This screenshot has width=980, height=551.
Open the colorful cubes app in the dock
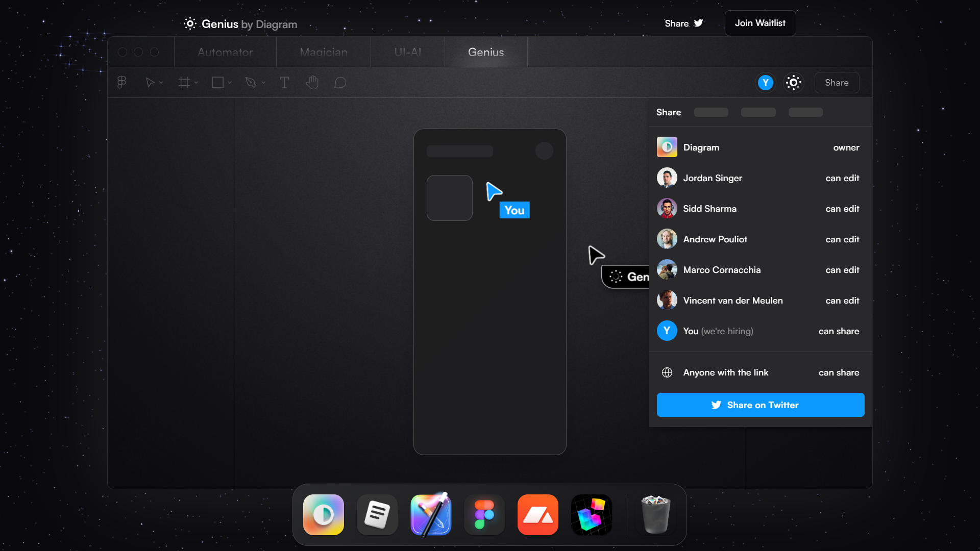[x=592, y=515]
